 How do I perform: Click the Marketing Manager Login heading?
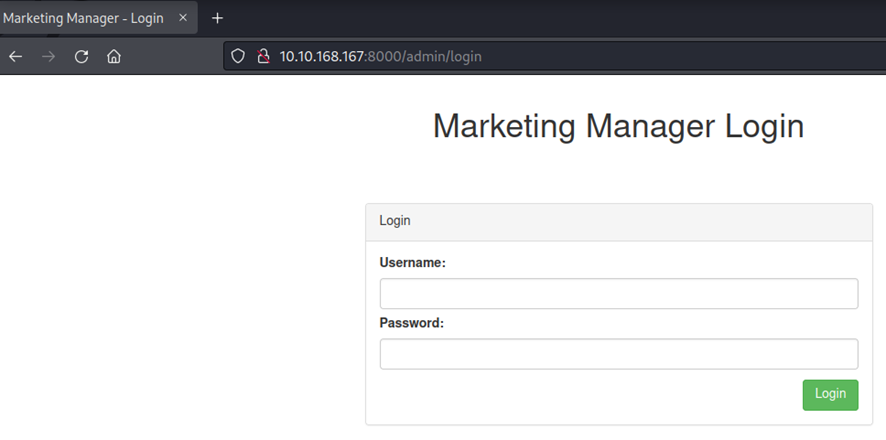click(618, 127)
